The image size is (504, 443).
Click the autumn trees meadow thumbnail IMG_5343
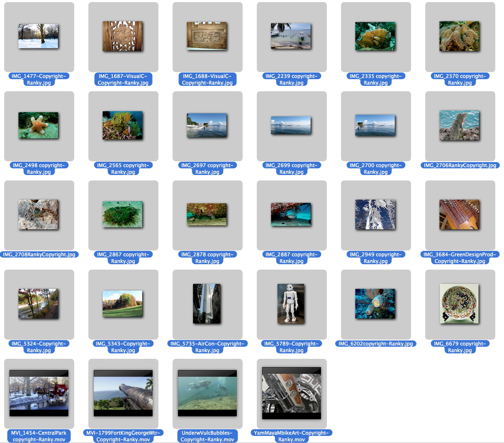point(123,304)
